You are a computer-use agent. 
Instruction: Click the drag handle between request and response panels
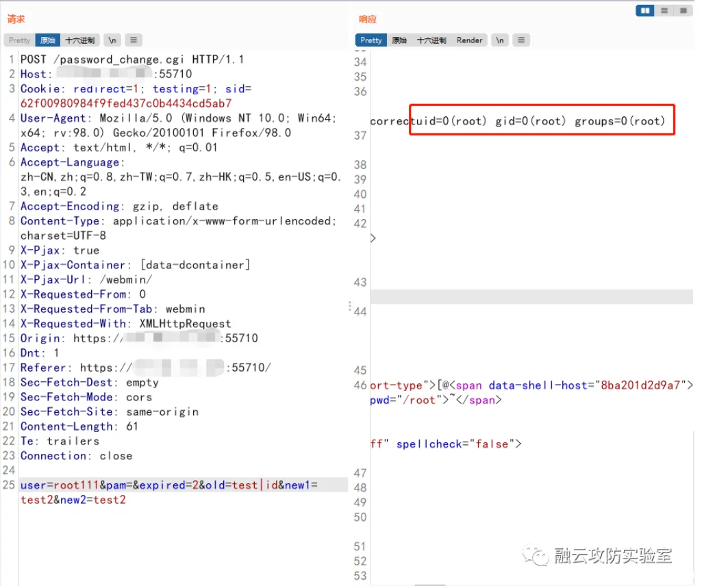click(x=349, y=305)
